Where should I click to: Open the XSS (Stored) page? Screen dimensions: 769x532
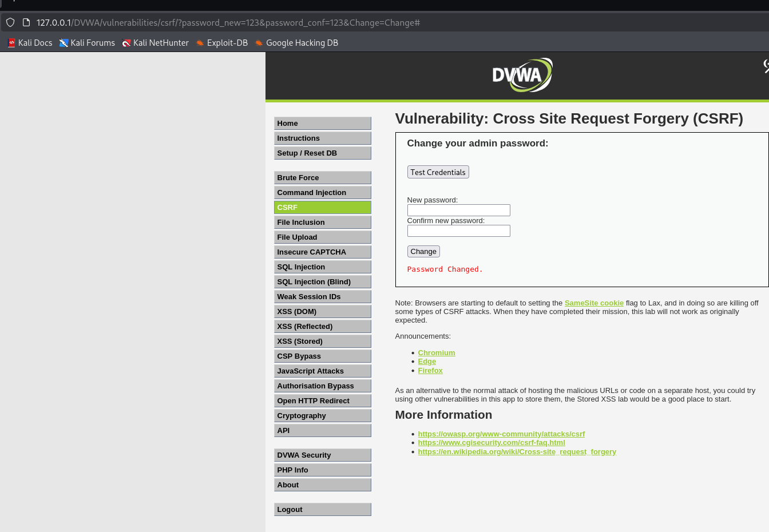(x=323, y=342)
